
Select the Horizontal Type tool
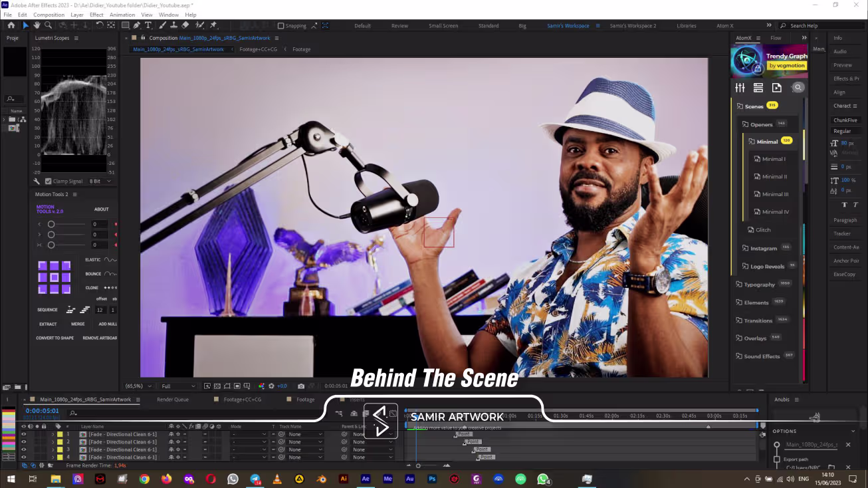coord(148,25)
